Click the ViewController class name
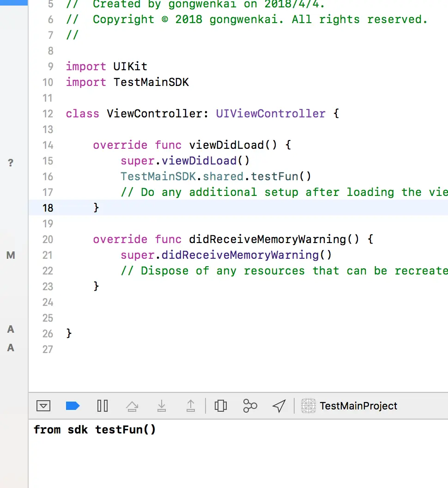The height and width of the screenshot is (488, 448). tap(154, 114)
